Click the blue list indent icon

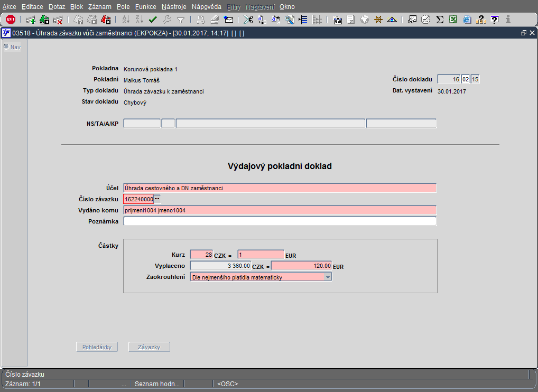click(303, 20)
